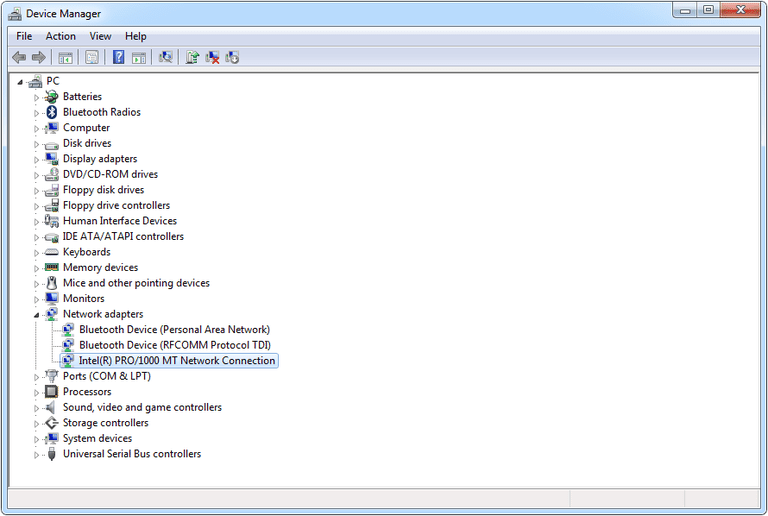768x516 pixels.
Task: Click the Batteries category icon
Action: (x=51, y=97)
